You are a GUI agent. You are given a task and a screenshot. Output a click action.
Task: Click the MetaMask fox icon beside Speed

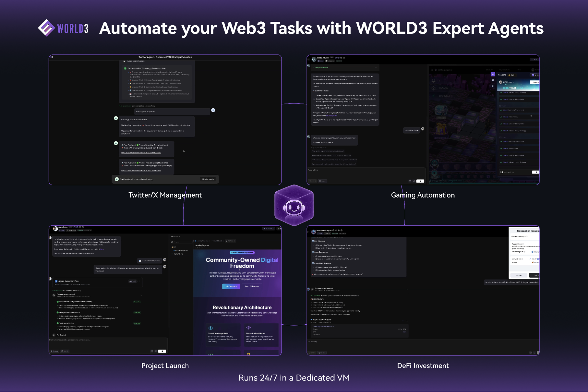(533, 262)
